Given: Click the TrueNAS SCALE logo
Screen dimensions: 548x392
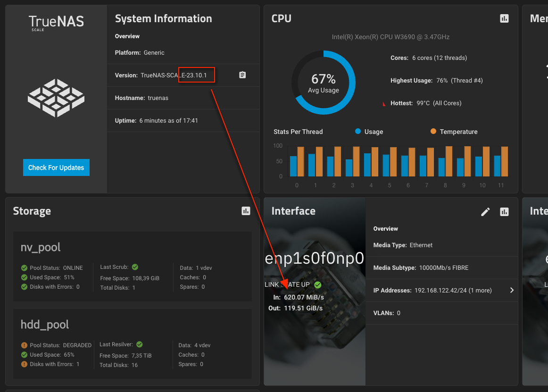Looking at the screenshot, I should [x=56, y=23].
